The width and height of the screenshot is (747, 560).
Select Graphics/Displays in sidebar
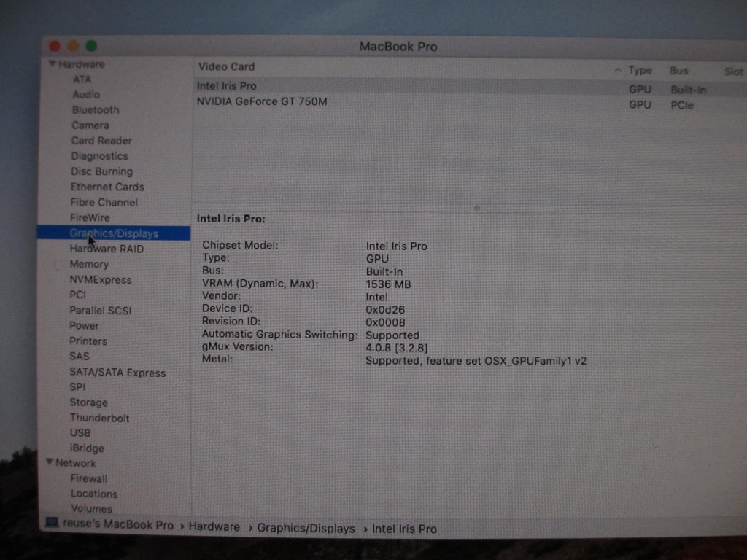pos(114,233)
